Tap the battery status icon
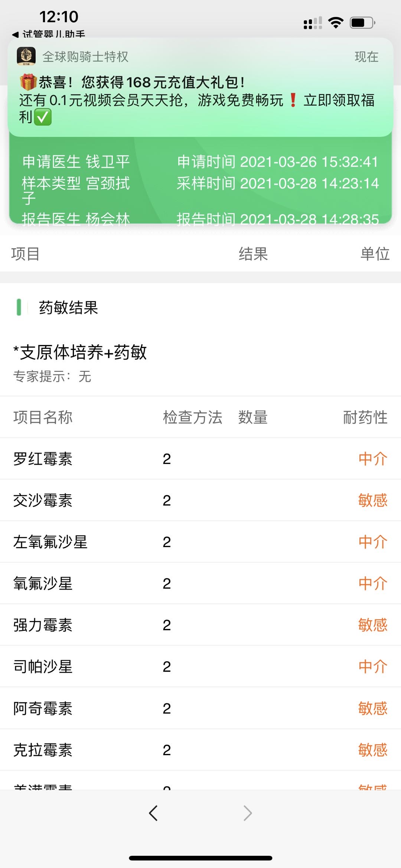401x868 pixels. click(362, 23)
